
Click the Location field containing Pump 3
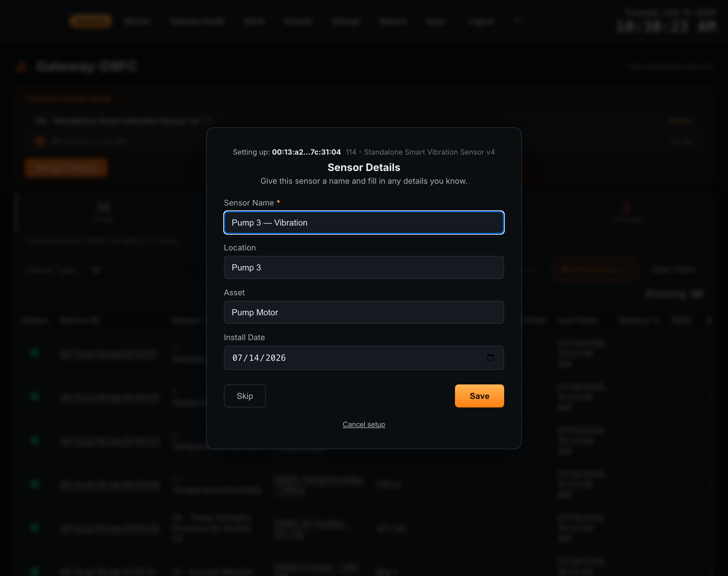(364, 267)
